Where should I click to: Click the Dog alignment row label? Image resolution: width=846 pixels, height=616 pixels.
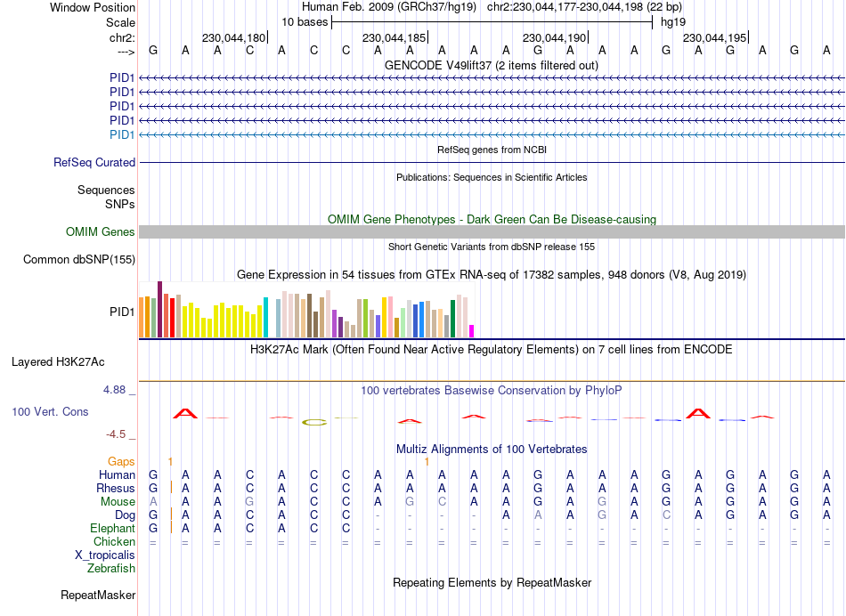point(126,515)
